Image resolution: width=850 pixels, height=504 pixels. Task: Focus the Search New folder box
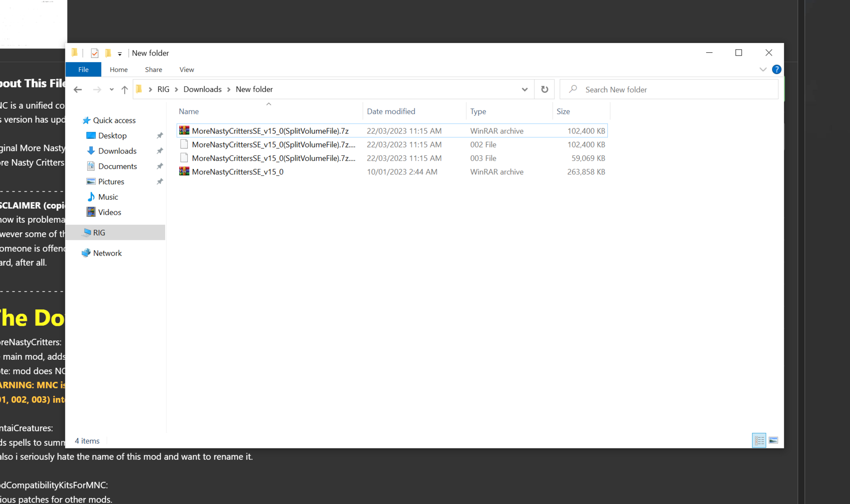click(x=669, y=89)
